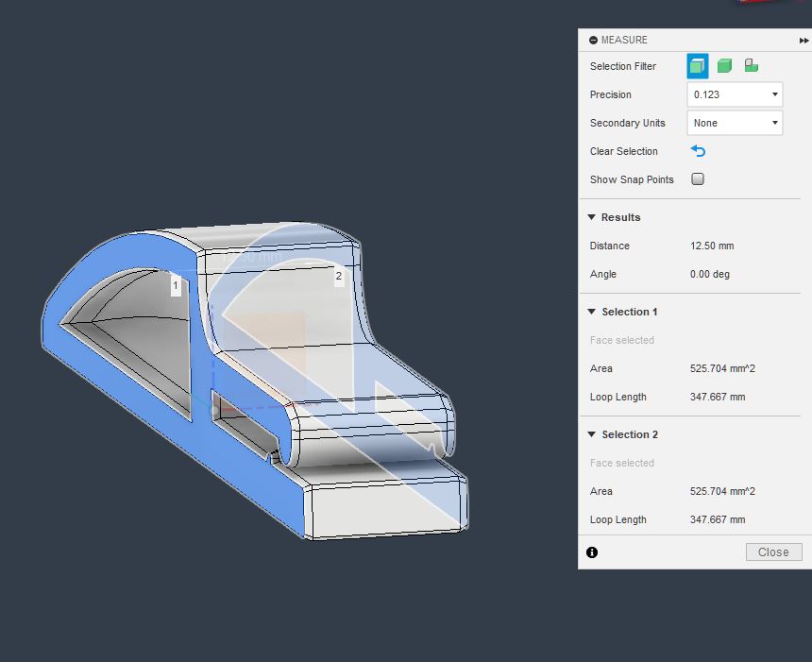Click the double-arrow at Measure panel header
Image resolution: width=812 pixels, height=662 pixels.
click(804, 41)
